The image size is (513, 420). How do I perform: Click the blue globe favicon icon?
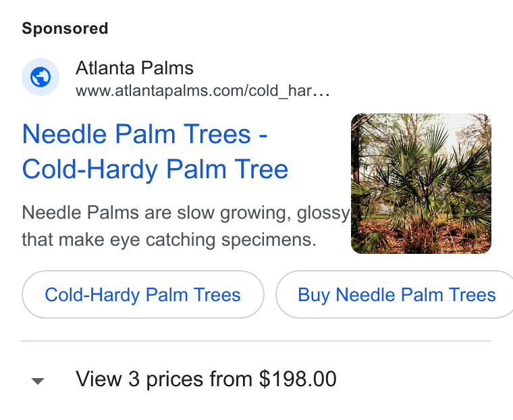(40, 77)
